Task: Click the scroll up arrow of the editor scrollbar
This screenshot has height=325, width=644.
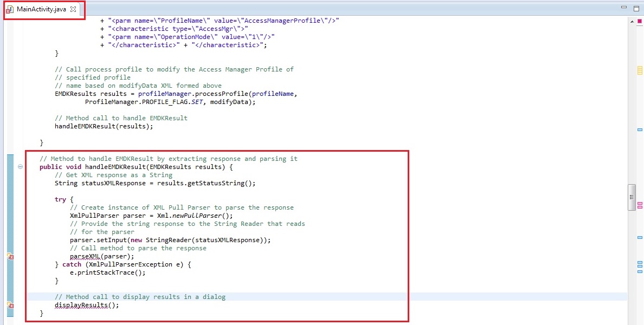Action: (631, 21)
